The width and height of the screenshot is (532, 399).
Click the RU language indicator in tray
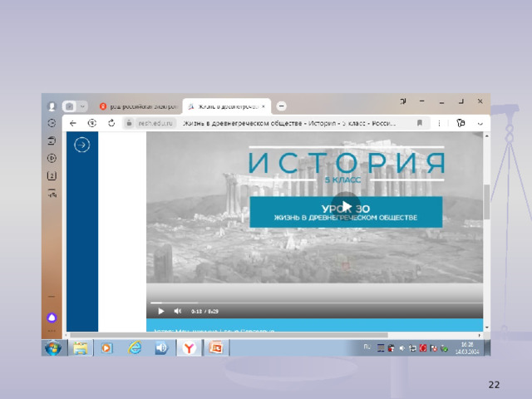pos(367,347)
